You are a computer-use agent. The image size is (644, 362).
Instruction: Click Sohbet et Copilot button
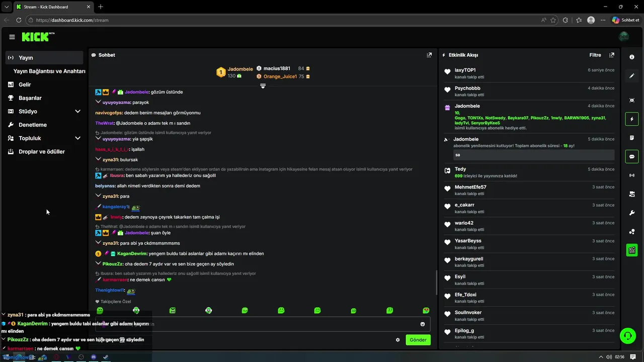click(626, 20)
